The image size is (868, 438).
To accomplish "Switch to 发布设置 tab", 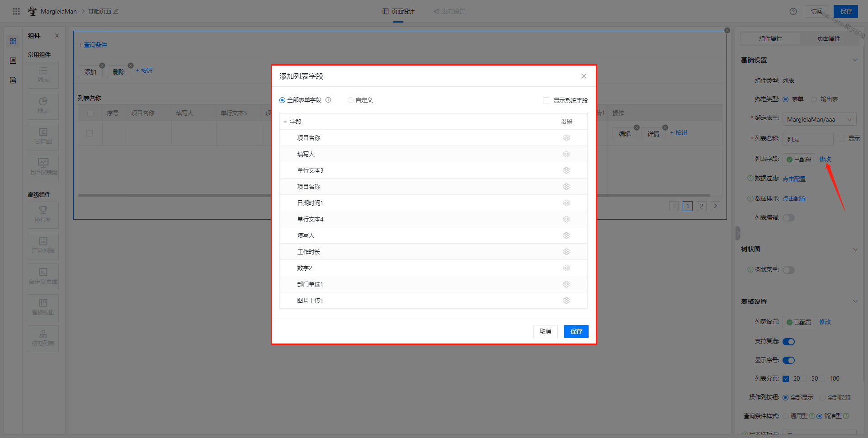I will click(449, 11).
